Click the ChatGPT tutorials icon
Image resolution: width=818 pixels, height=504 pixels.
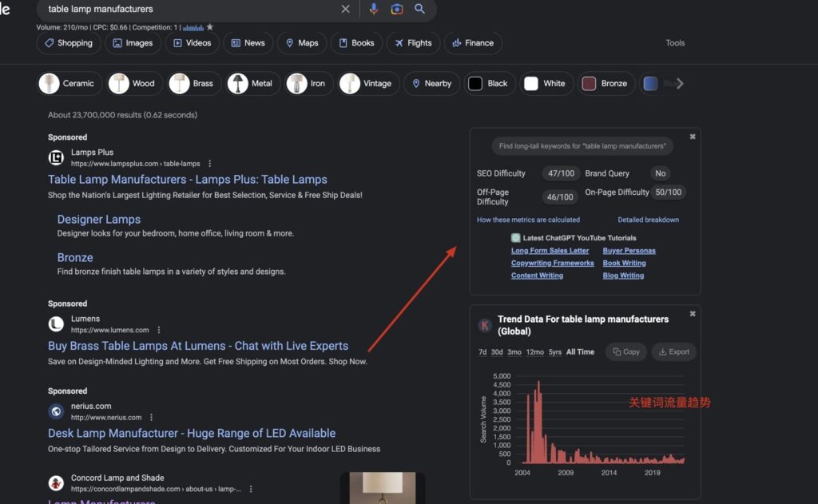[515, 238]
